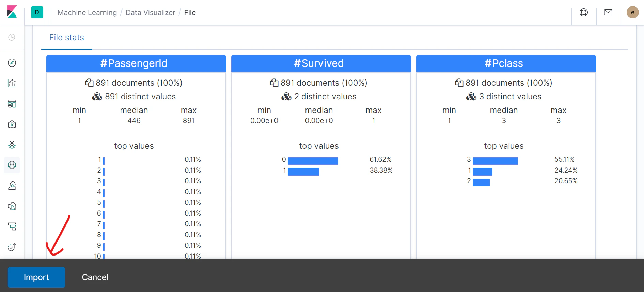Click the Cancel button
The image size is (644, 292).
(x=95, y=277)
